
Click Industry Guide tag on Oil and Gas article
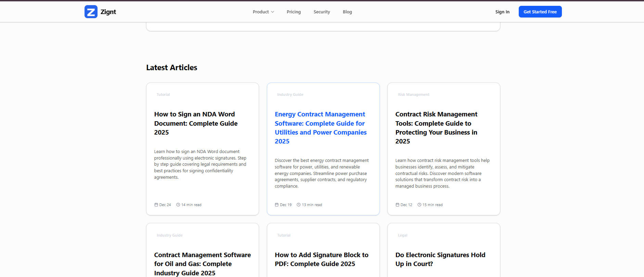coord(170,235)
